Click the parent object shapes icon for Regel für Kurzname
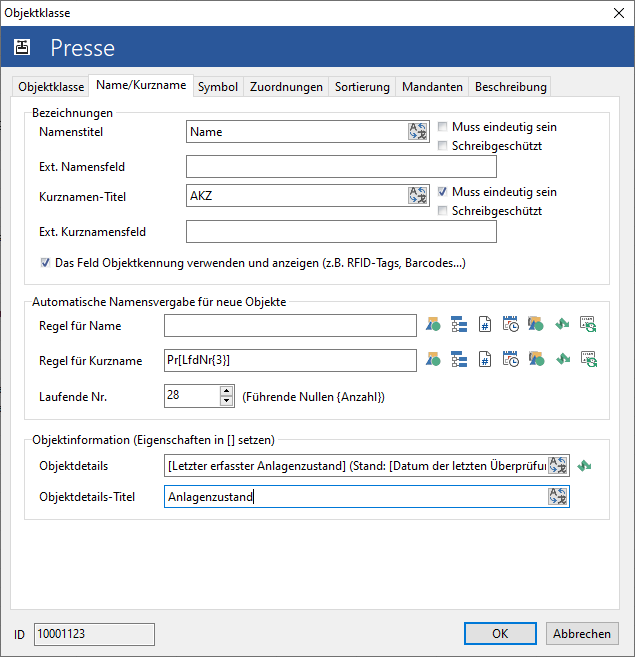Viewport: 635px width, 657px height. (536, 359)
